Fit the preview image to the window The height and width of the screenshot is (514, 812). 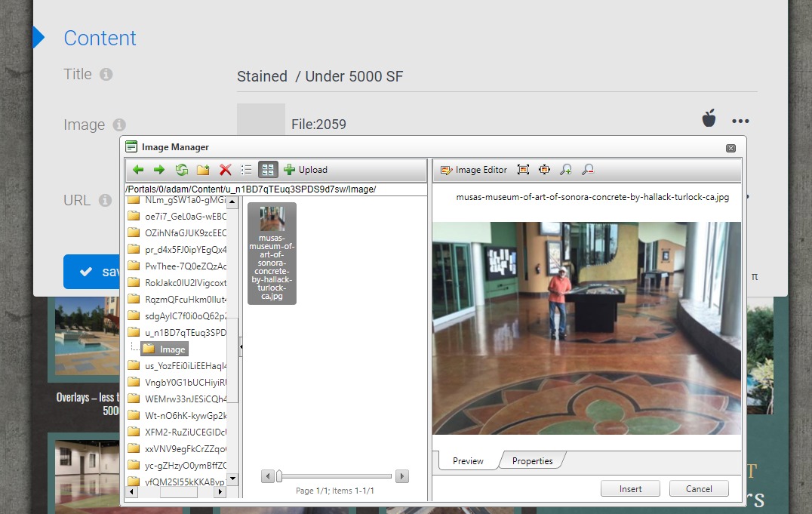point(523,169)
